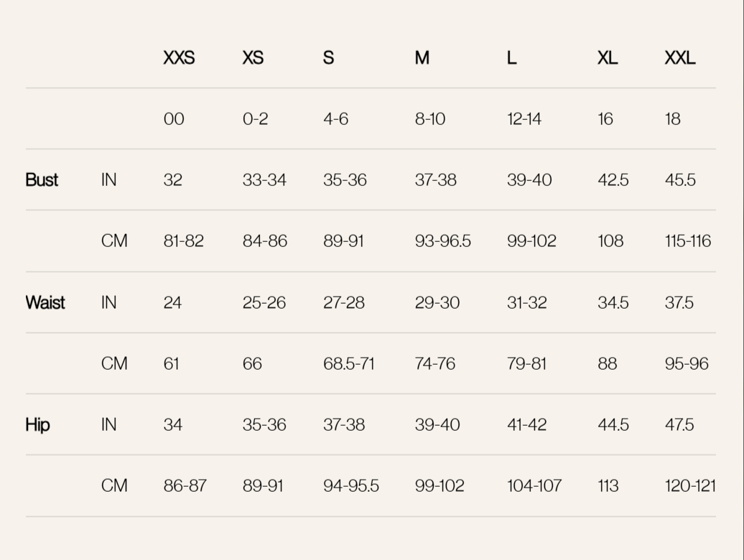The image size is (744, 560).
Task: Select hip measurement 104-107 cm
Action: coord(534,486)
